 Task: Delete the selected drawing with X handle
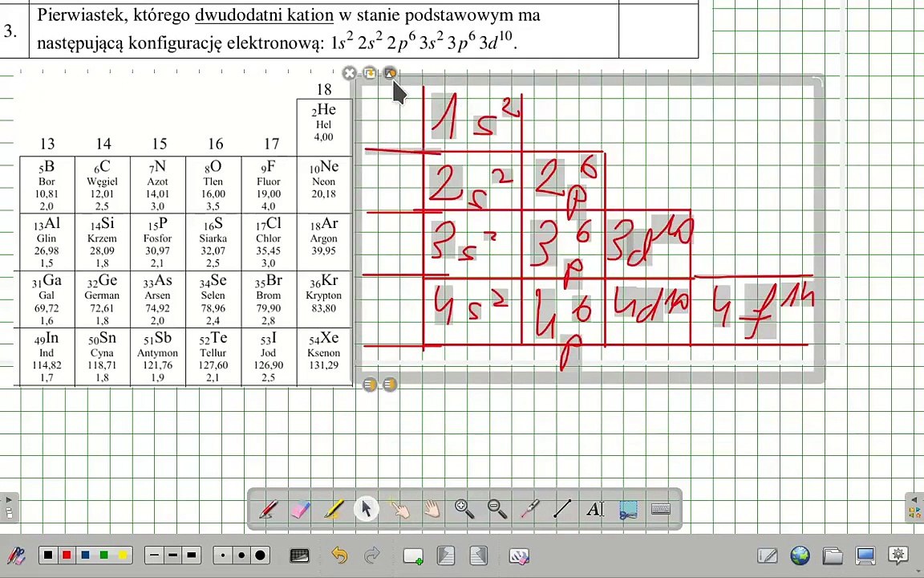click(350, 73)
